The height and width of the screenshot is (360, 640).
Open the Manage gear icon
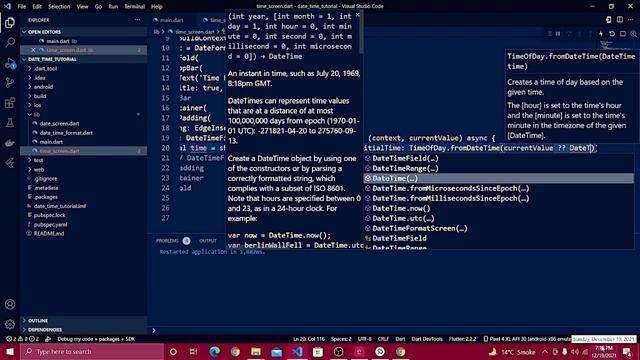(x=10, y=324)
